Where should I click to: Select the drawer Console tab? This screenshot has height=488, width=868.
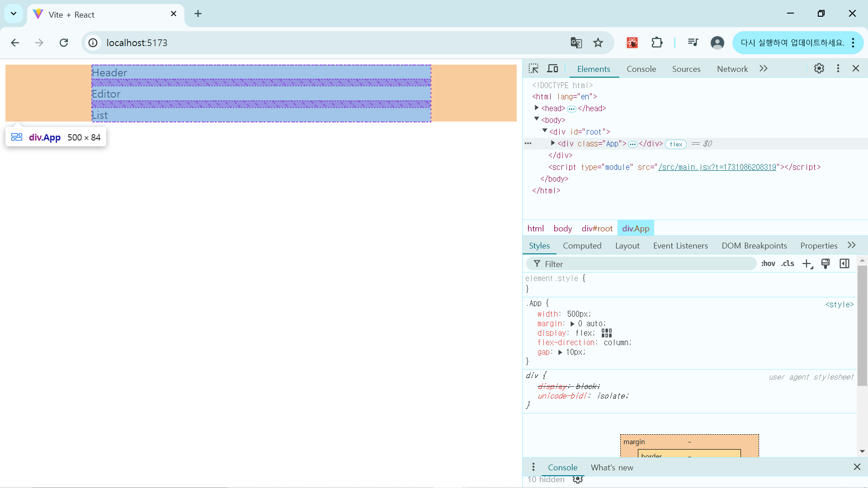[562, 468]
